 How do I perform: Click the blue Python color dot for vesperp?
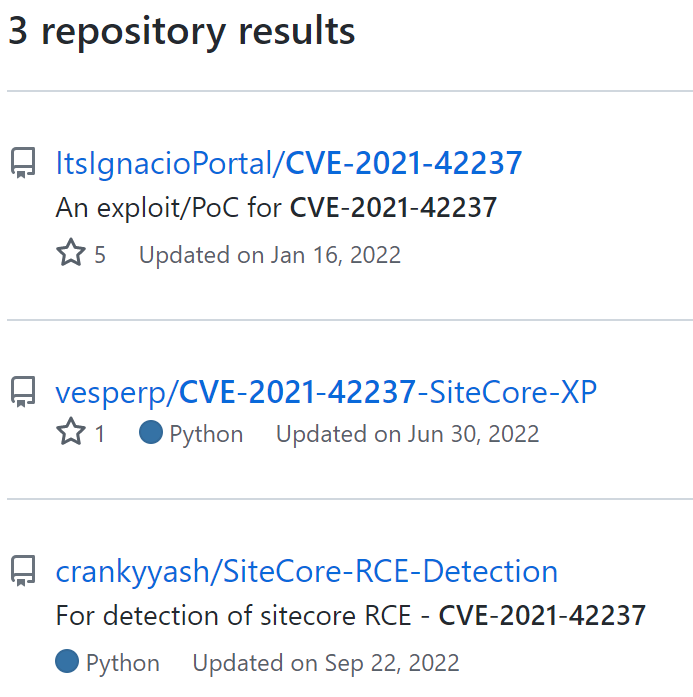(x=151, y=432)
